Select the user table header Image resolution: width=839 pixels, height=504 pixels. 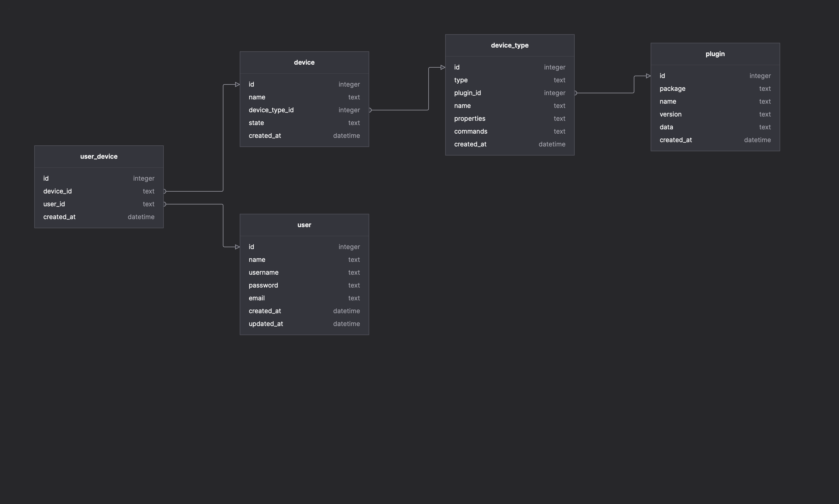coord(304,225)
